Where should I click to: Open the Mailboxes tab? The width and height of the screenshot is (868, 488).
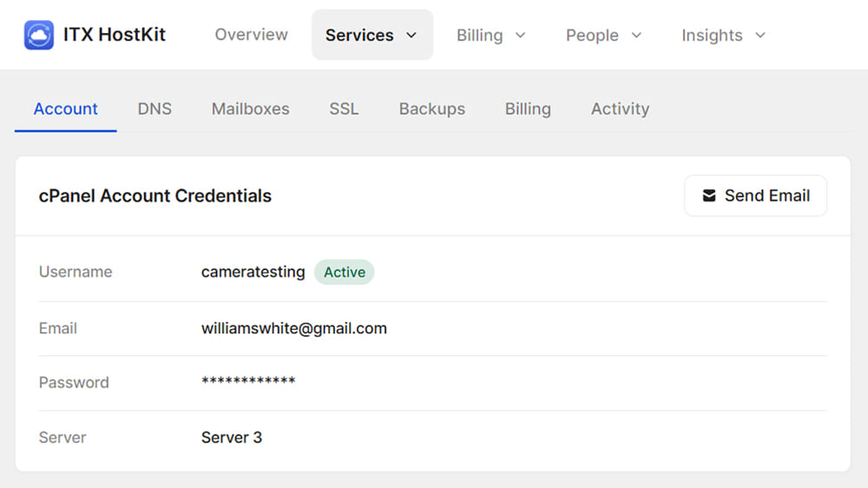[250, 109]
